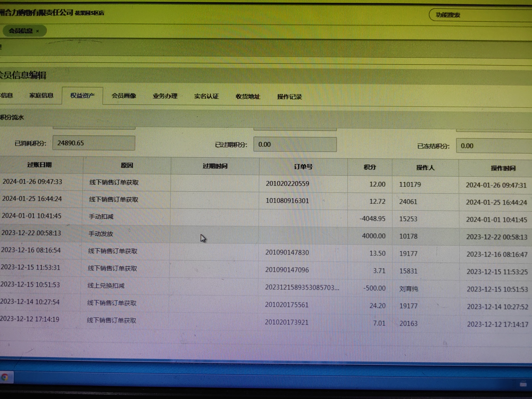Click the 订单号 column header
Viewport: 532px width, 399px height.
(x=303, y=167)
